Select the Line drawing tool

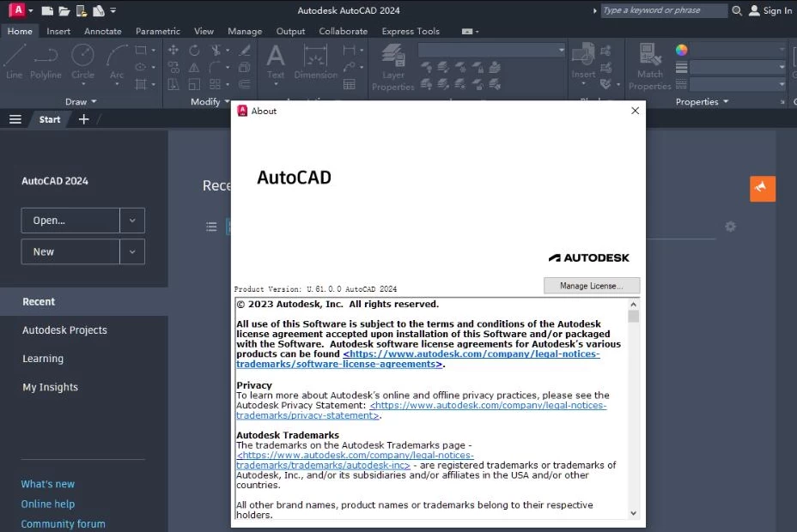click(x=13, y=63)
